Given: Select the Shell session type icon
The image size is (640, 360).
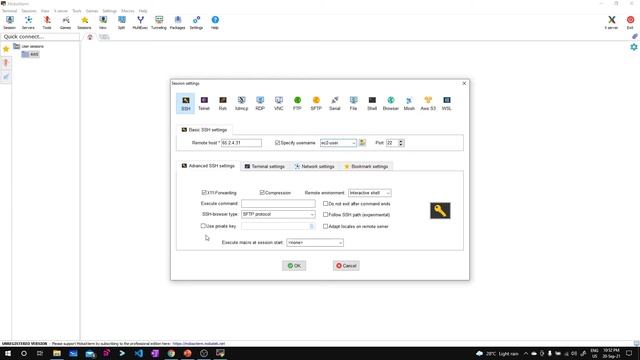Looking at the screenshot, I should coord(372,103).
